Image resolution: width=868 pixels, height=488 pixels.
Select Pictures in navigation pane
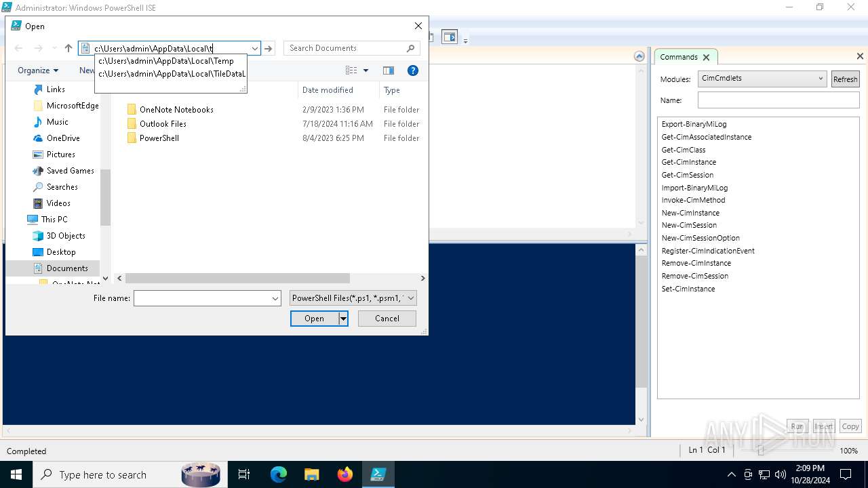coord(60,155)
